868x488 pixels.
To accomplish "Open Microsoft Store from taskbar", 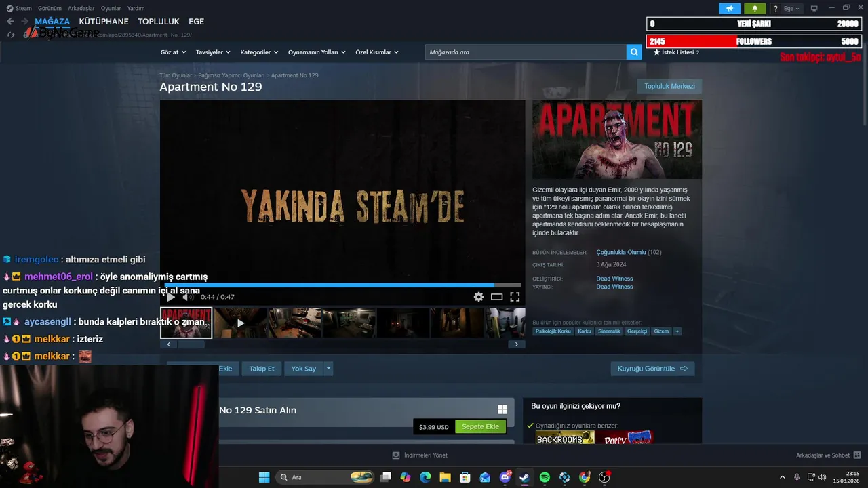I will pos(465,477).
